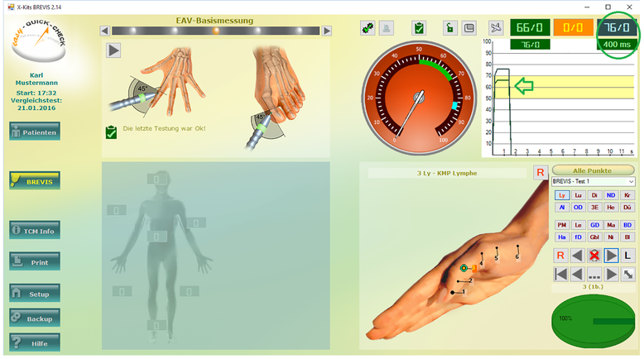The image size is (644, 359).
Task: Click the Alle Punkte button
Action: point(593,170)
